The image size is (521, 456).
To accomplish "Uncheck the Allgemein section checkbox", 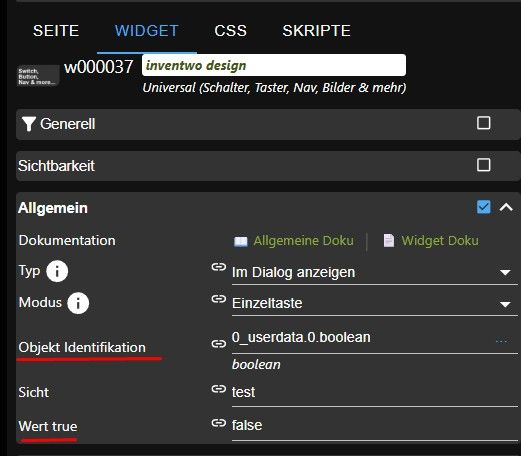I will pos(483,207).
